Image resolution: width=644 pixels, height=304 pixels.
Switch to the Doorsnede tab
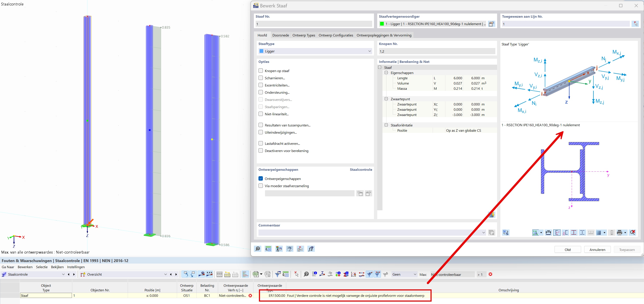(x=281, y=35)
